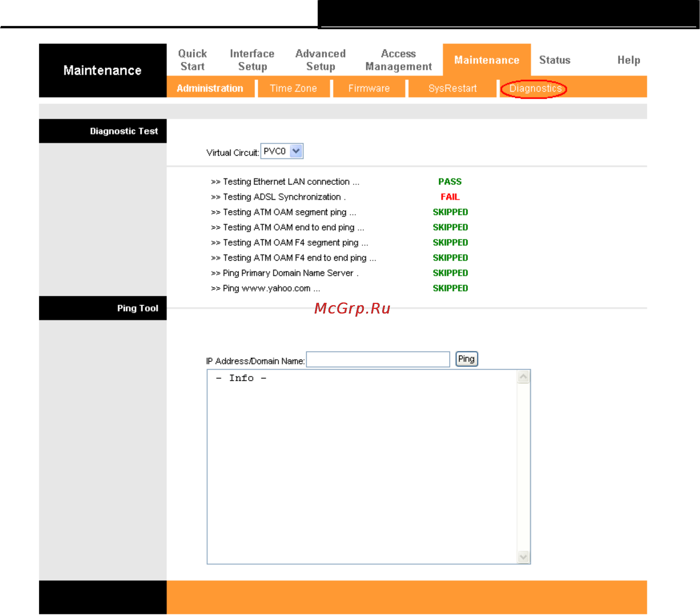Screen dimensions: 700x616
Task: Expand the Virtual Circuit PVC0 dropdown
Action: click(x=282, y=151)
